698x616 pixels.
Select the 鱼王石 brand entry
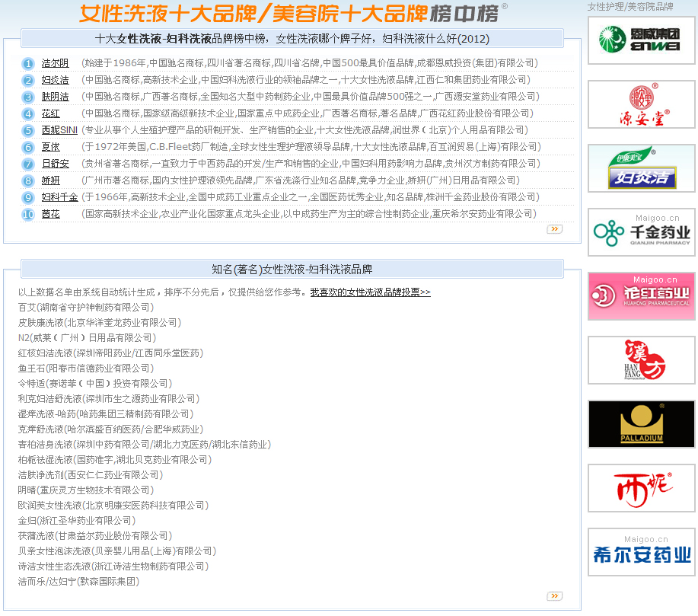click(x=86, y=369)
